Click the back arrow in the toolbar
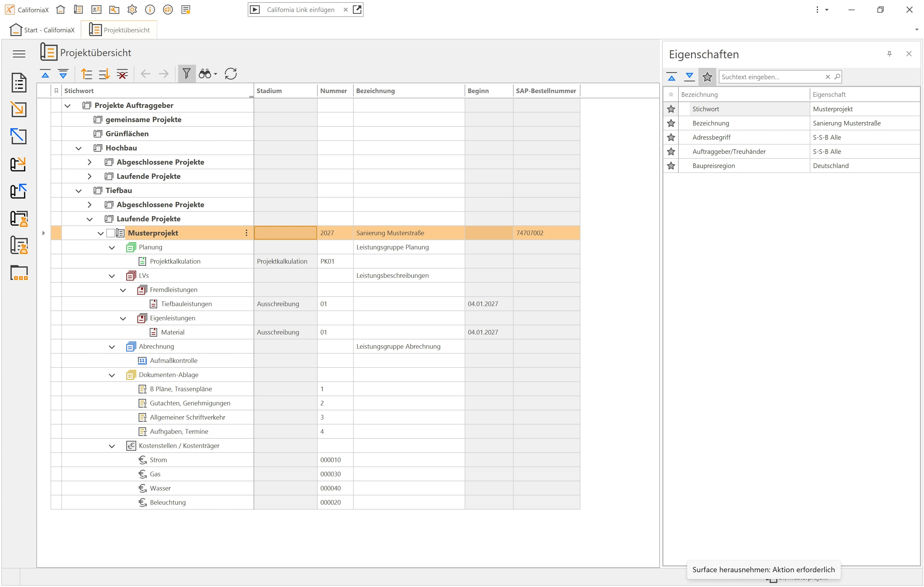The image size is (924, 587). (x=145, y=74)
